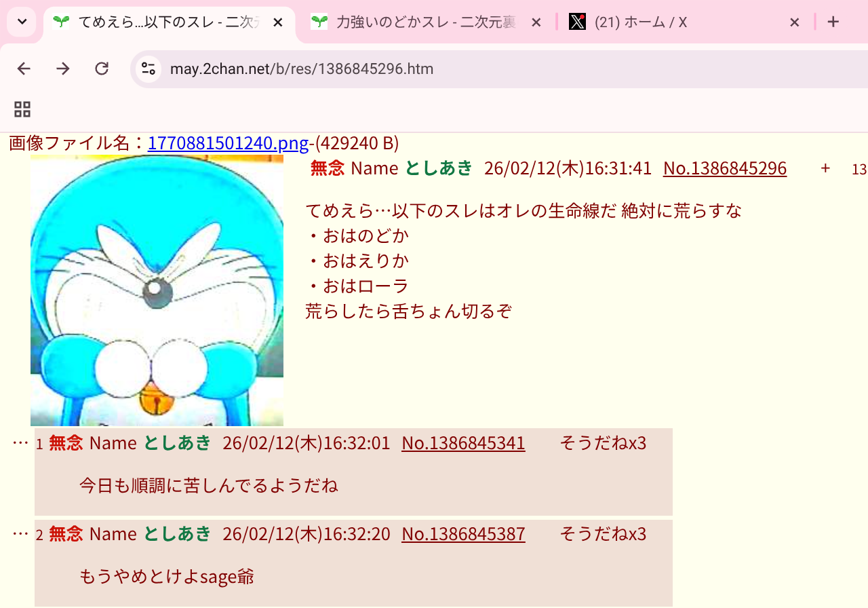The height and width of the screenshot is (608, 868).
Task: Expand the tab search dropdown arrow
Action: (22, 22)
